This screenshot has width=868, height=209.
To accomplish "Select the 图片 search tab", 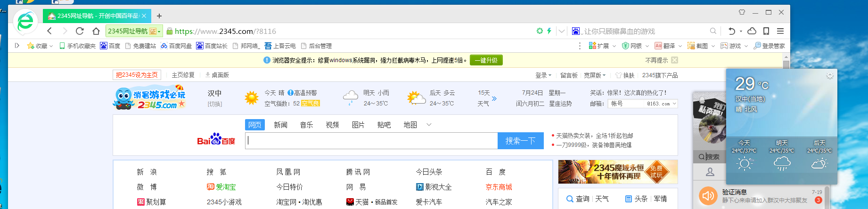I will 358,125.
